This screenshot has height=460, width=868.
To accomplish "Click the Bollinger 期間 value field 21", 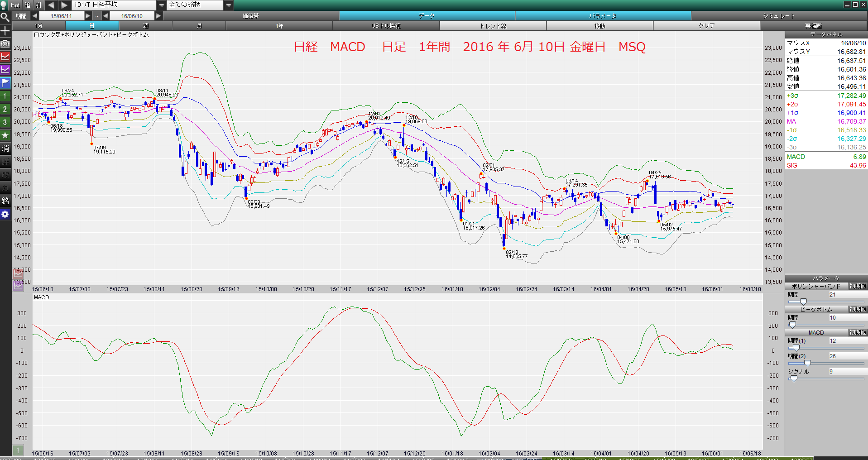I will [848, 295].
